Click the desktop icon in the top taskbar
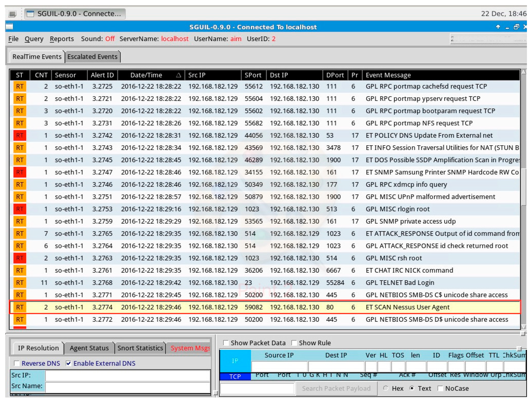 [x=12, y=14]
